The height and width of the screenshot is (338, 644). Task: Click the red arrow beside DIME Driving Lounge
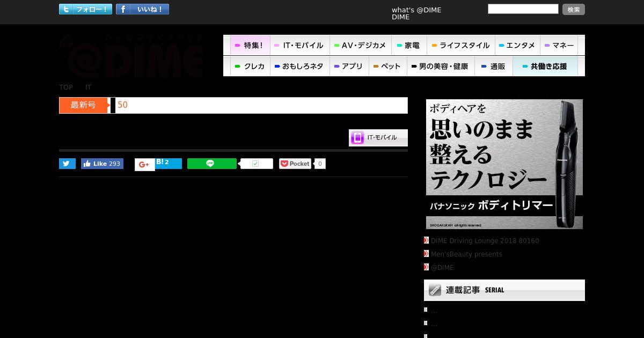[426, 240]
